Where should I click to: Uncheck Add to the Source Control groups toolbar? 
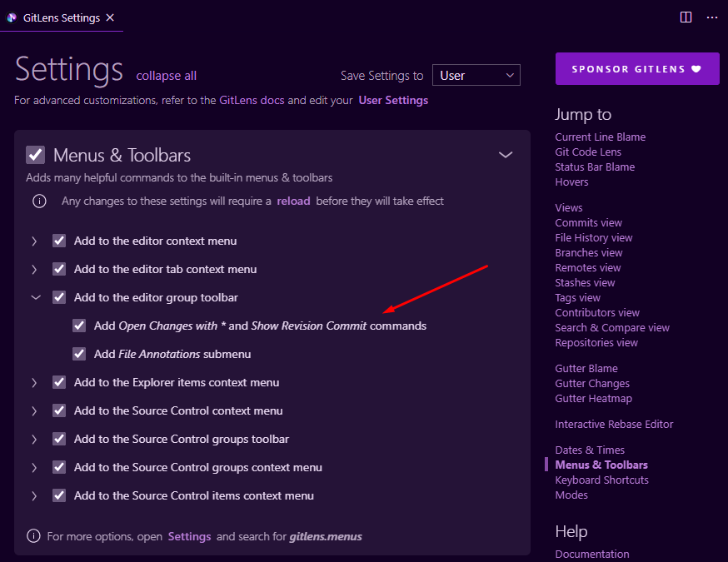click(x=59, y=439)
